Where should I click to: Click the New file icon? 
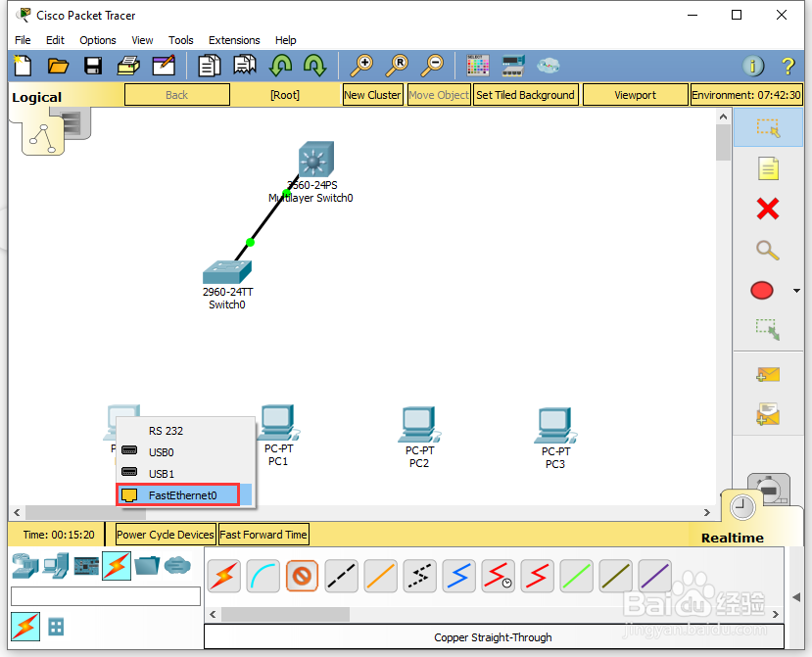pos(23,66)
